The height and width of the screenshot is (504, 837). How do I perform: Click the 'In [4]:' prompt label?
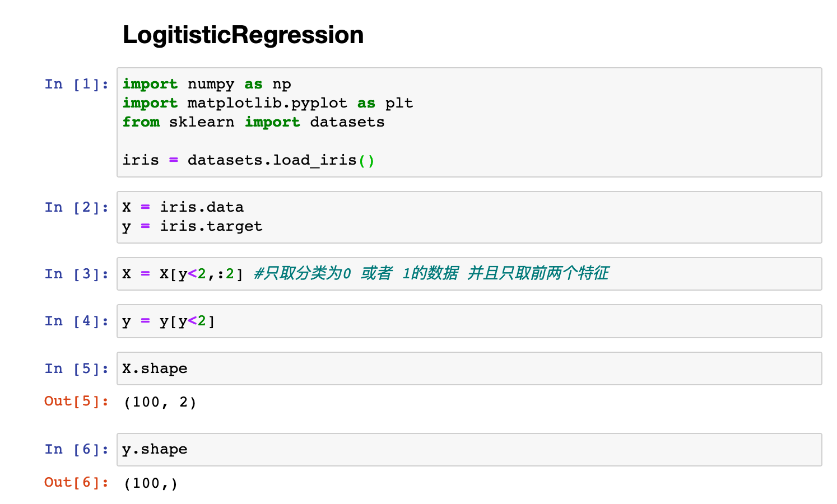[x=77, y=321]
